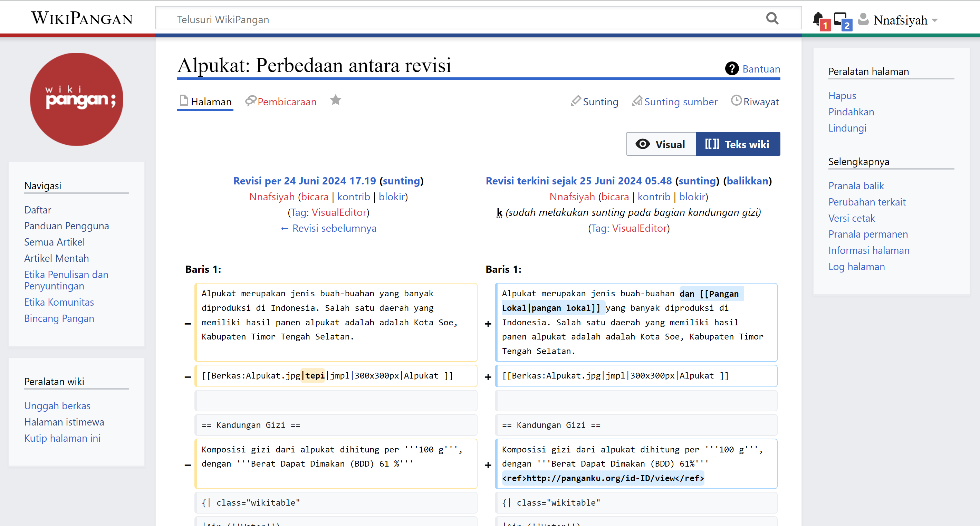Switch diff mode to Visual
980x526 pixels.
[x=661, y=144]
